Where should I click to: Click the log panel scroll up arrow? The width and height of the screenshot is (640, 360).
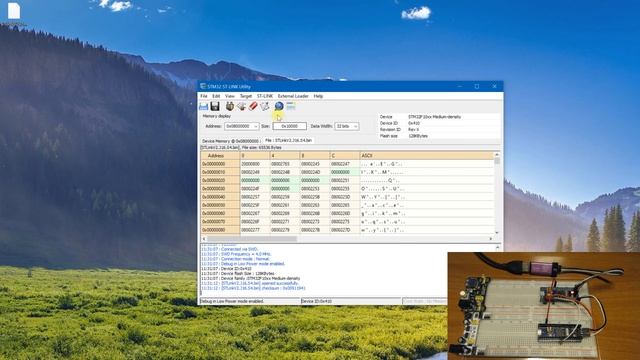[497, 247]
